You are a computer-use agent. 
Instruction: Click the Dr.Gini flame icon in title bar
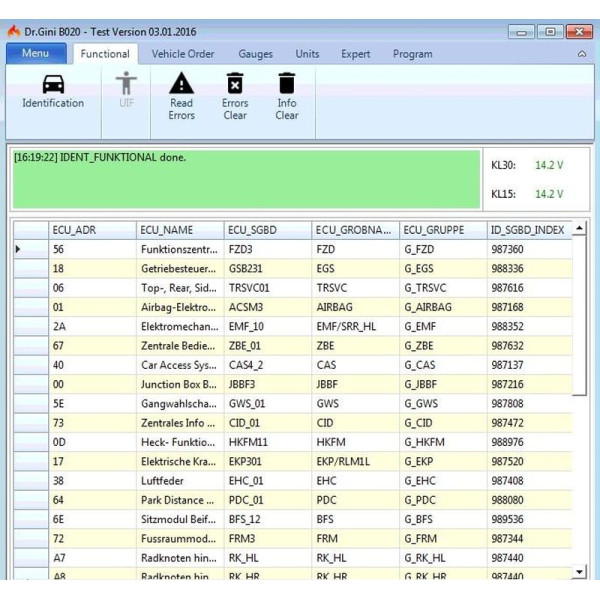(13, 32)
